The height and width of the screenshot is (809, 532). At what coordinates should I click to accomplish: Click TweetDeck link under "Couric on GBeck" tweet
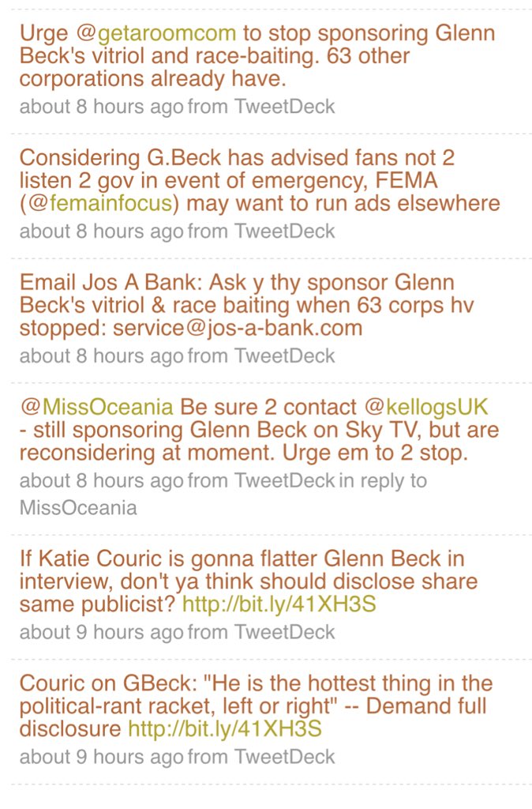pos(284,757)
